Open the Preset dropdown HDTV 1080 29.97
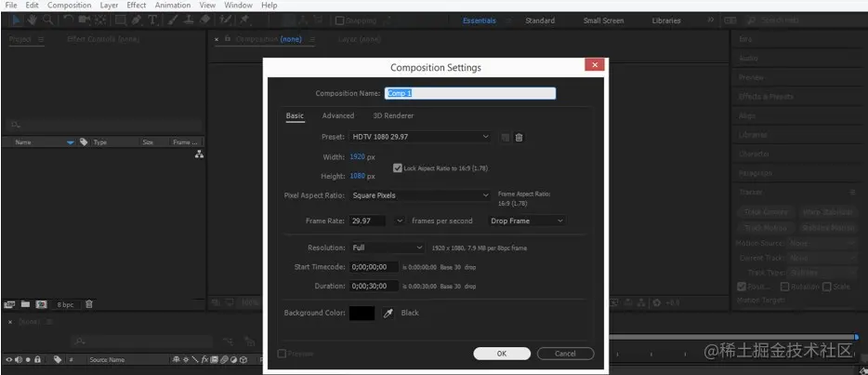 (420, 137)
